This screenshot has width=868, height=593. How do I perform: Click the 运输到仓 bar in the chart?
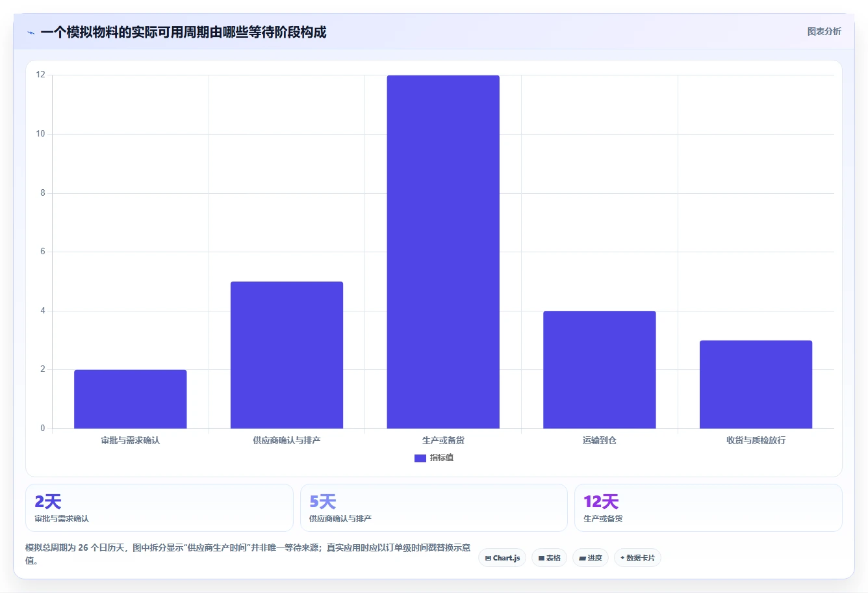600,370
